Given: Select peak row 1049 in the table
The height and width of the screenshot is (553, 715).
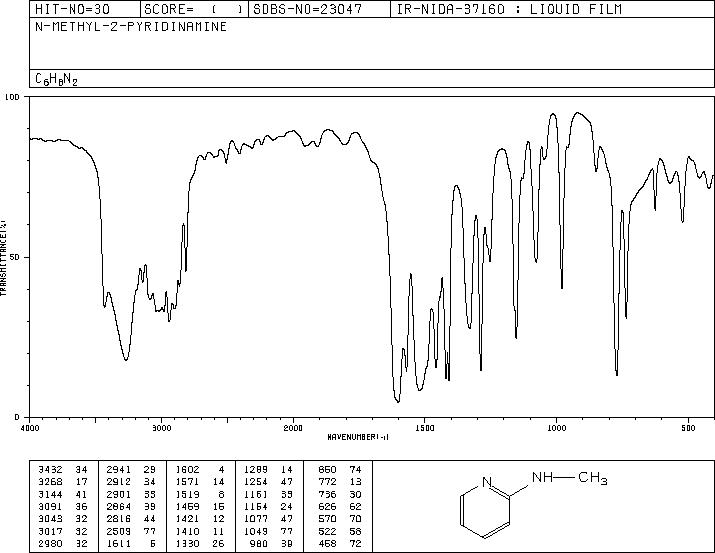Looking at the screenshot, I should [269, 531].
